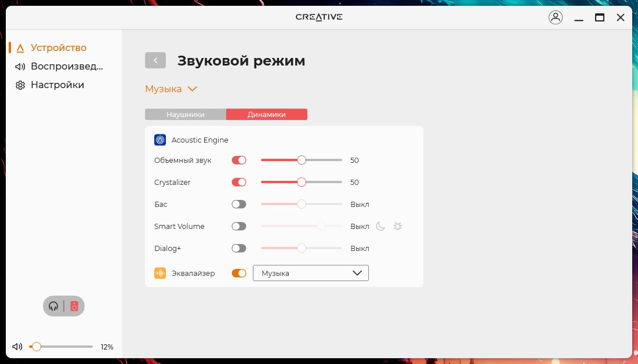638x364 pixels.
Task: Toggle the Crystalizer switch off
Action: tap(239, 182)
